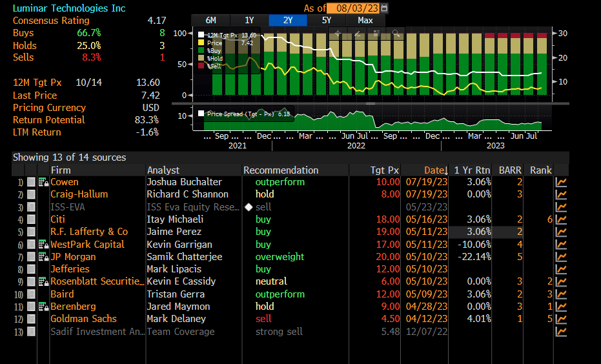Open the chart icon for Sadif Investment row

561,332
